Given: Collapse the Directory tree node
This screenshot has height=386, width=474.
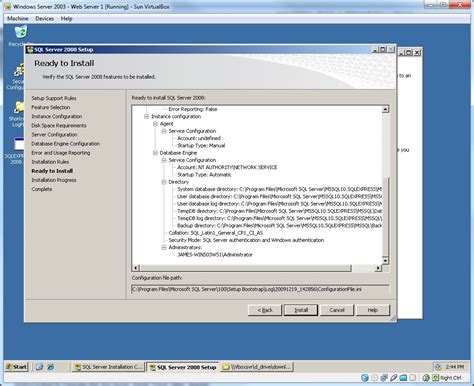Looking at the screenshot, I should 164,182.
